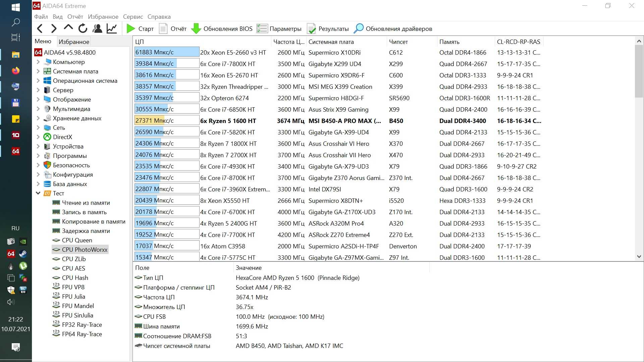644x362 pixels.
Task: Click the Back navigation arrow
Action: click(x=40, y=29)
